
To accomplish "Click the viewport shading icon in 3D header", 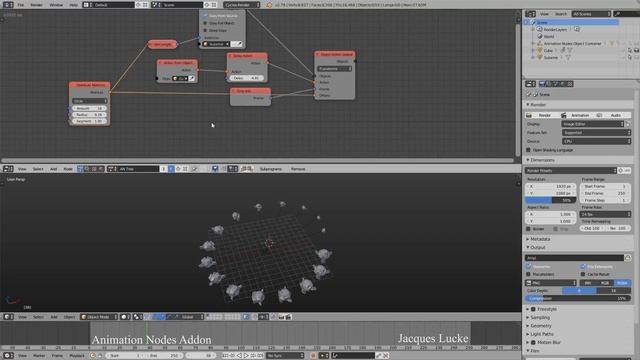I will pyautogui.click(x=125, y=317).
